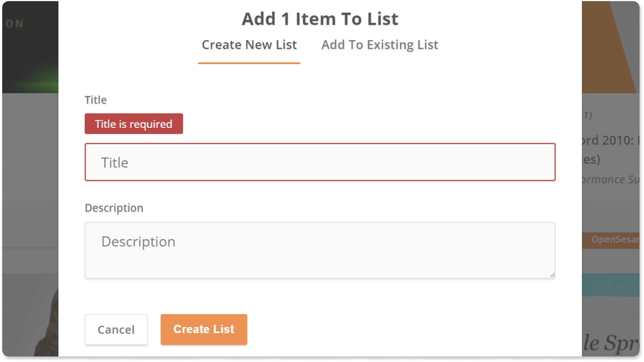The height and width of the screenshot is (362, 644).
Task: Cancel adding the item to a list
Action: 116,330
